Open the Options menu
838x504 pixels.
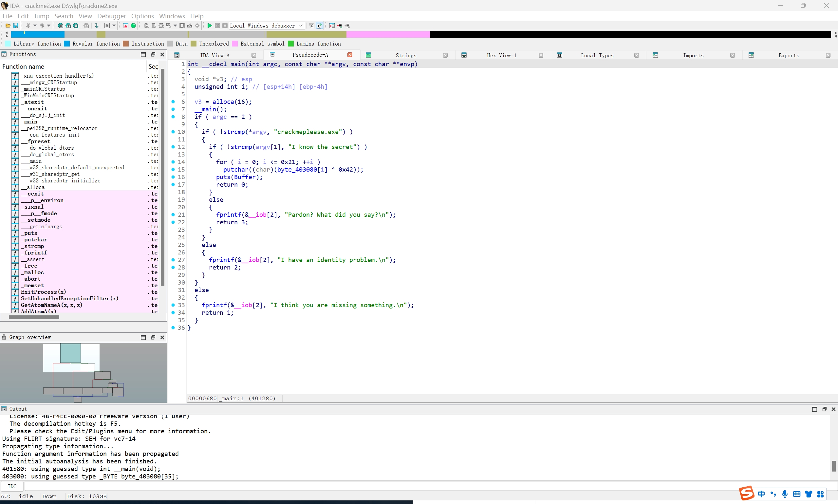[142, 16]
